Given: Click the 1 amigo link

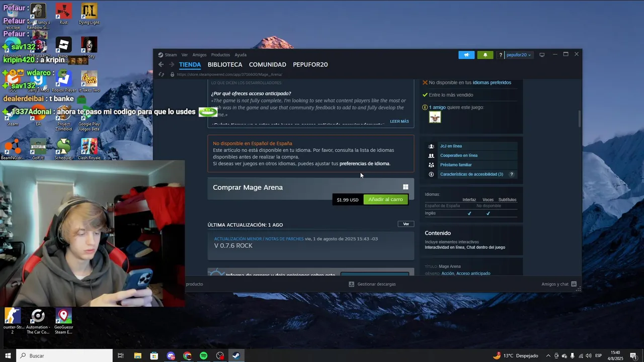Looking at the screenshot, I should (438, 107).
